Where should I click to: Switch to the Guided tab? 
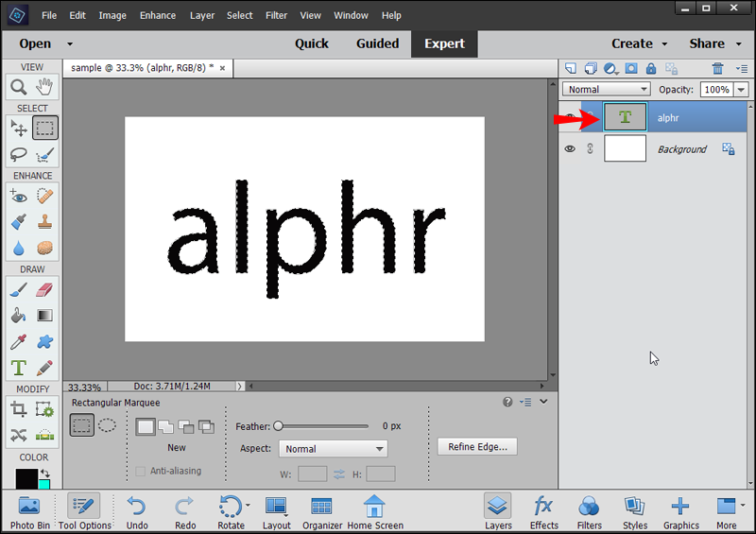(x=377, y=43)
